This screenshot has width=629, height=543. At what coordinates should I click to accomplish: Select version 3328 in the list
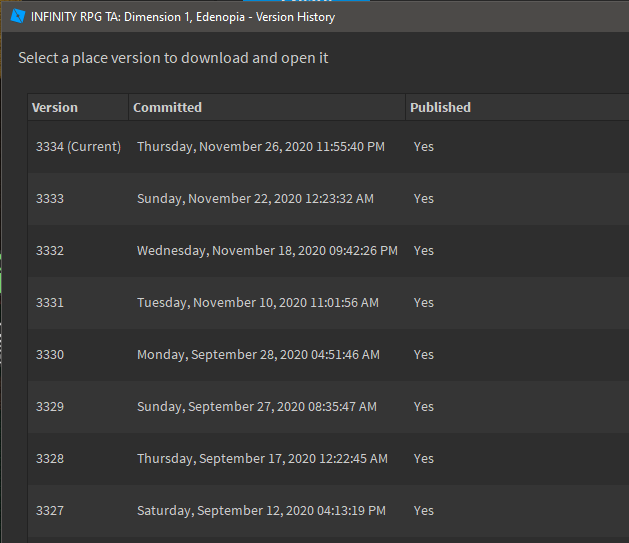[x=50, y=459]
